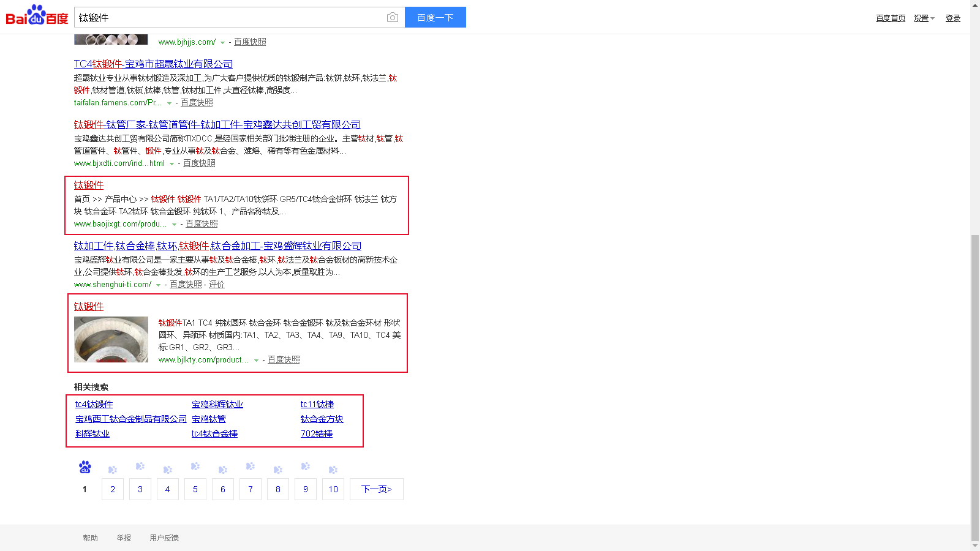Image resolution: width=980 pixels, height=551 pixels.
Task: Click the paw icon above page 1
Action: (x=85, y=467)
